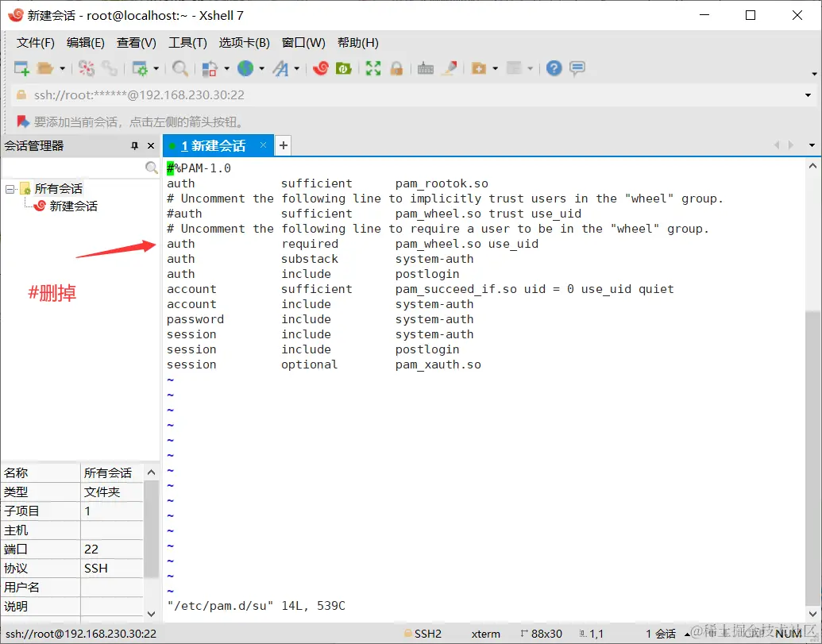Click the Find magnifier toolbar icon
Image resolution: width=822 pixels, height=644 pixels.
(180, 68)
